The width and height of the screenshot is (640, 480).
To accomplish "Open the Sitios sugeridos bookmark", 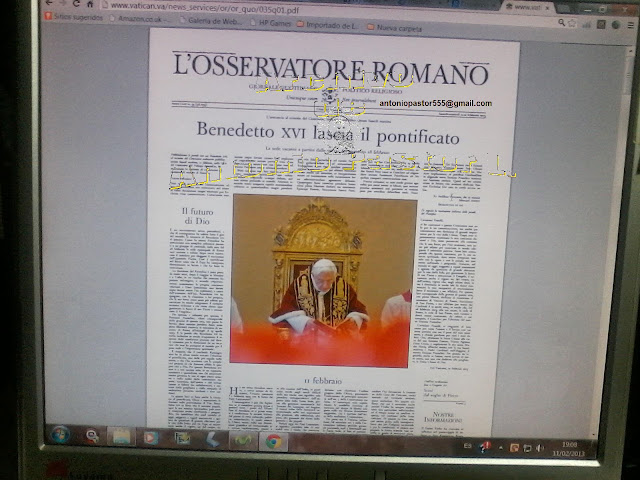I will click(74, 17).
